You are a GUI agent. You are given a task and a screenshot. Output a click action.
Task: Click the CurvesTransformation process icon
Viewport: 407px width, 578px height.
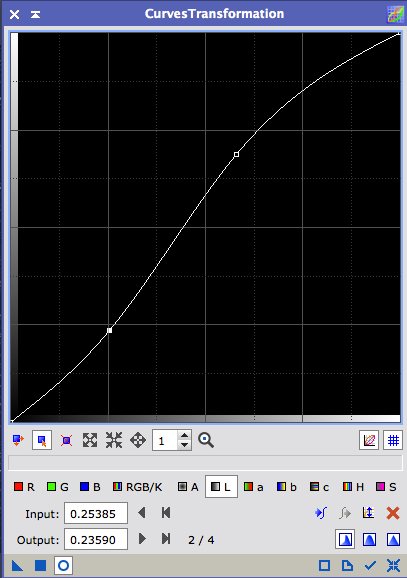tap(395, 14)
